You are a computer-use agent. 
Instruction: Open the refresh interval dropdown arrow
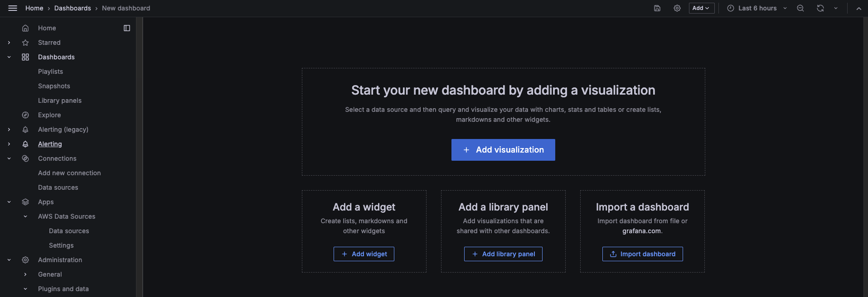(836, 8)
